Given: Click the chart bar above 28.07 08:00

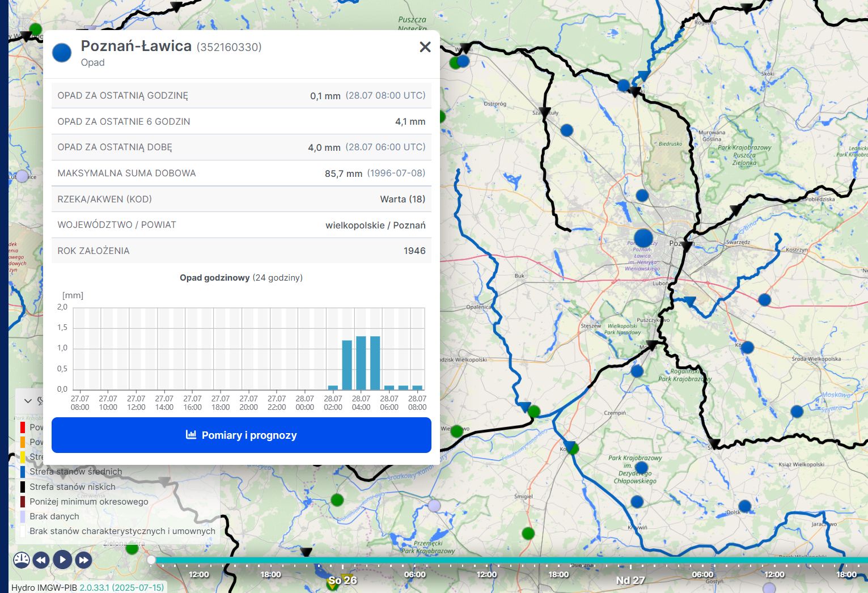Looking at the screenshot, I should pyautogui.click(x=417, y=388).
